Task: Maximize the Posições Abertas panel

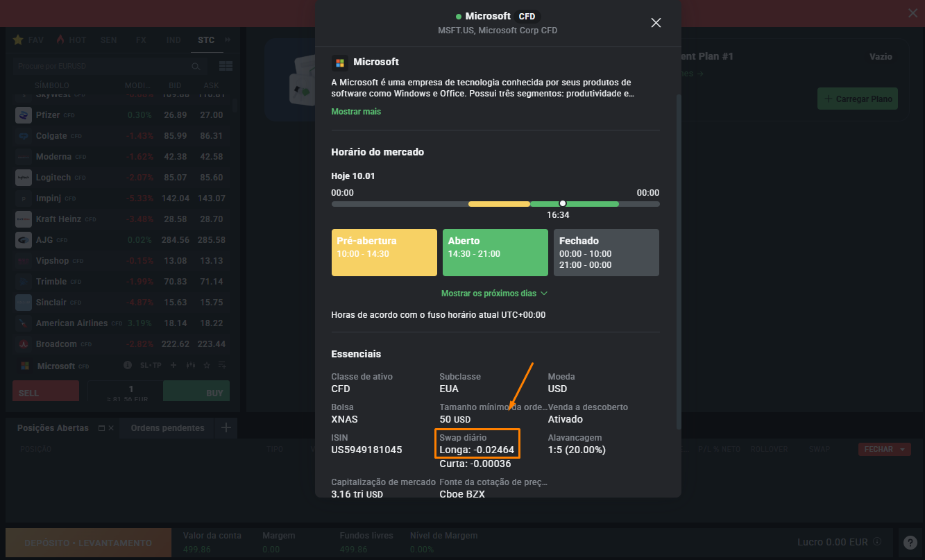Action: (101, 428)
